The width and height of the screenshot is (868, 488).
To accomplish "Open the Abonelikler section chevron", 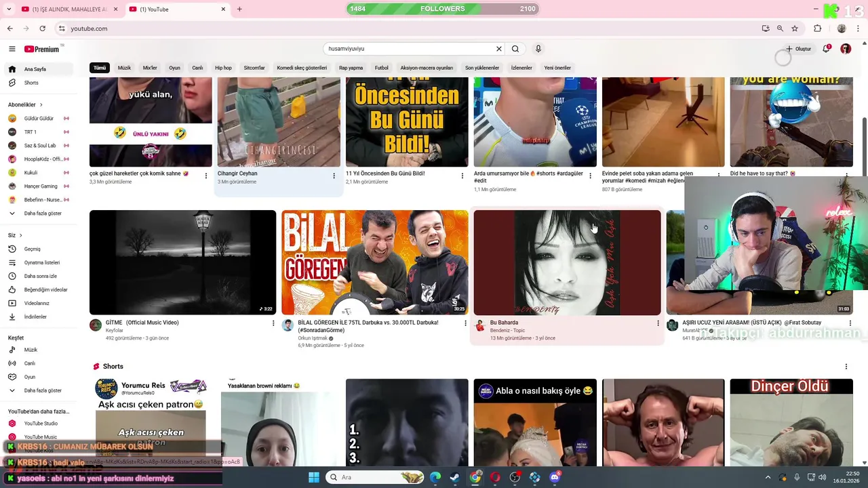I will pyautogui.click(x=41, y=105).
